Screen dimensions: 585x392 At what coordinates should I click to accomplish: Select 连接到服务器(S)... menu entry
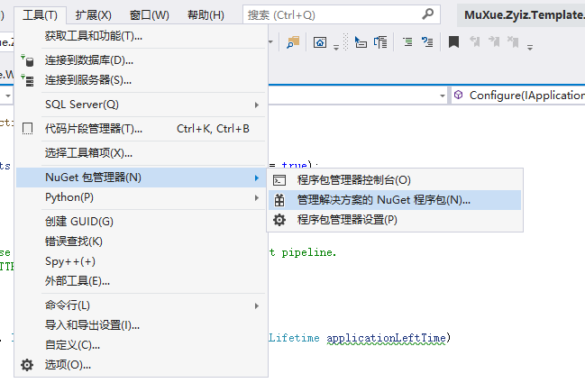[x=142, y=80]
